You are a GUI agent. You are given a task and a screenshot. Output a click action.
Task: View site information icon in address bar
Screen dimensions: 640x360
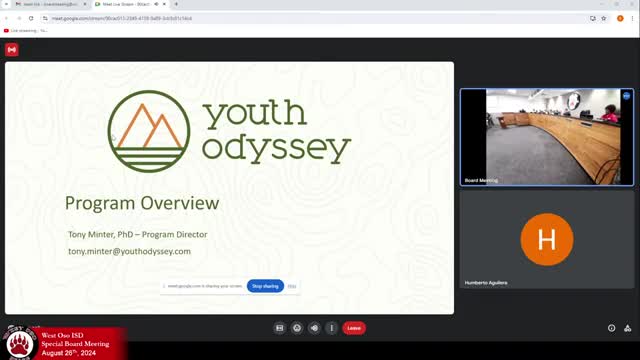(45, 18)
